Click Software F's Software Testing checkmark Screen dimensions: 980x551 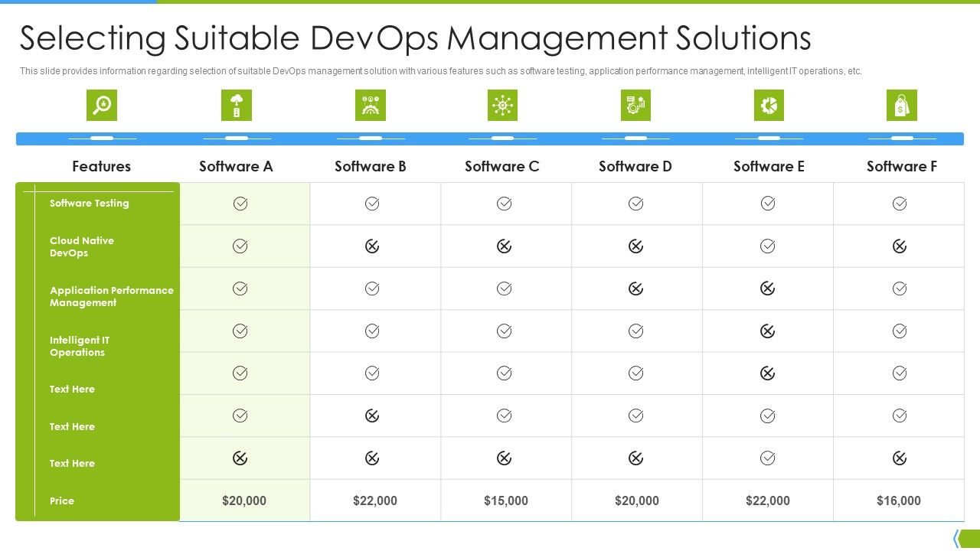click(900, 204)
